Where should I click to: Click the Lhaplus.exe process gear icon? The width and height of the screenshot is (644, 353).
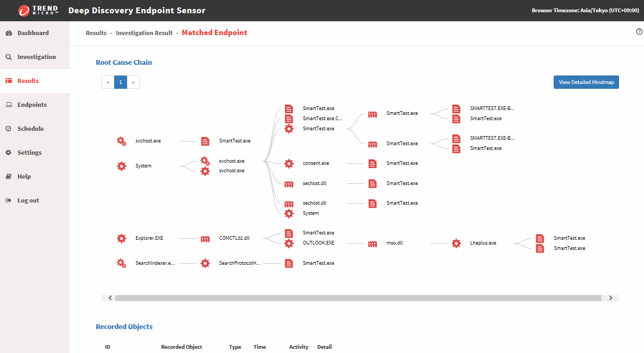[456, 243]
